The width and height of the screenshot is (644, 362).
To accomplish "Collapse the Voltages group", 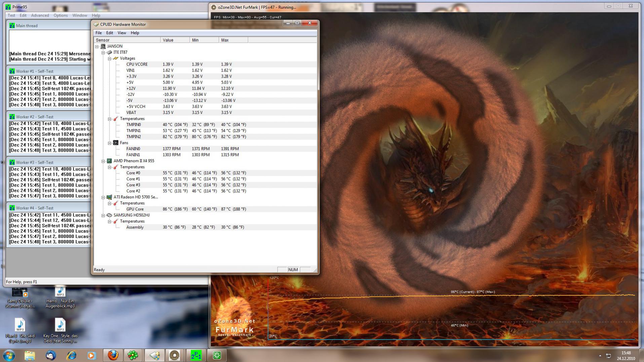I will [109, 58].
